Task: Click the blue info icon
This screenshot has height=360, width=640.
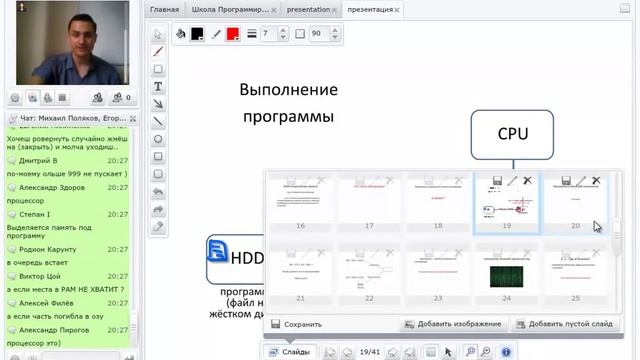Action: pos(506,352)
